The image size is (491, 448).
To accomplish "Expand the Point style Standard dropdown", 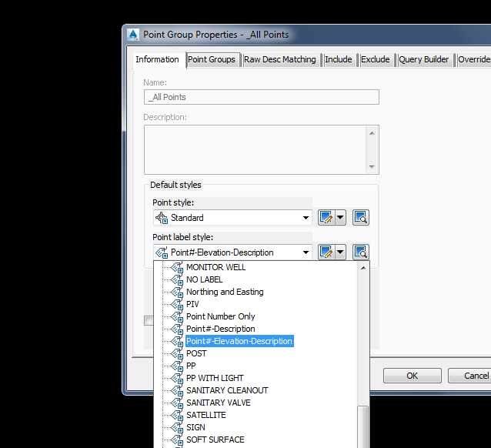I will pos(306,218).
